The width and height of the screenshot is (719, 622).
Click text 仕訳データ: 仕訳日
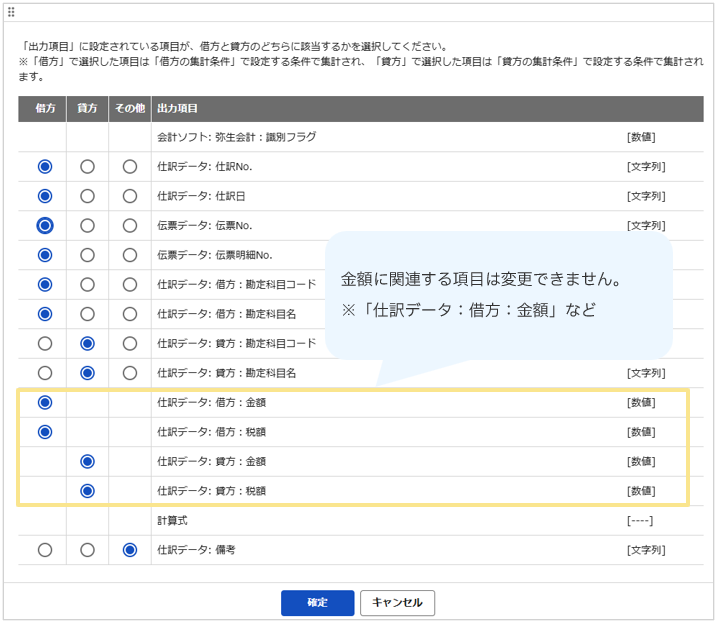pyautogui.click(x=201, y=196)
